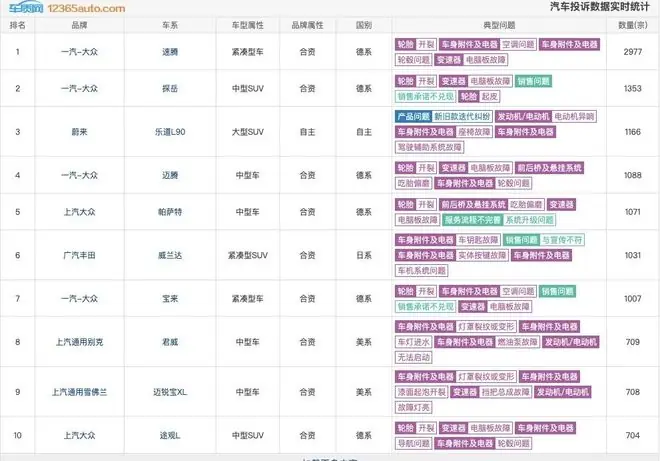Select the blue 产品问题 tag
Viewport: 660px width, 461px height.
point(413,117)
